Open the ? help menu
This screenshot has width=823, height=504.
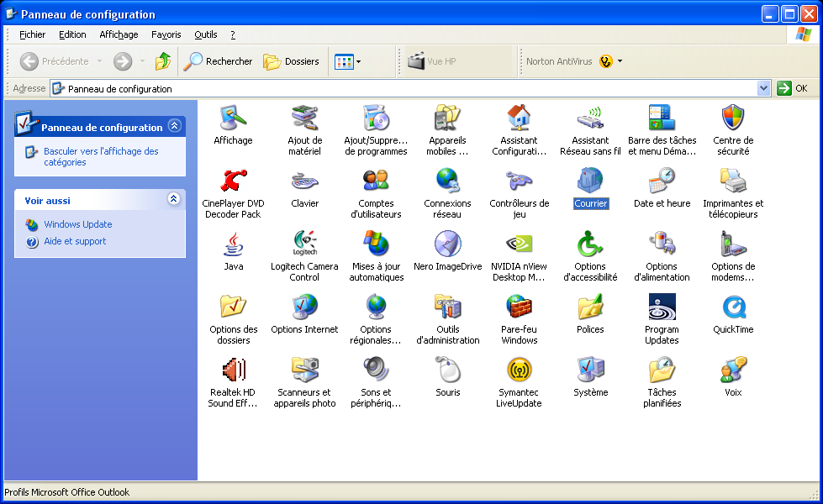[x=233, y=34]
